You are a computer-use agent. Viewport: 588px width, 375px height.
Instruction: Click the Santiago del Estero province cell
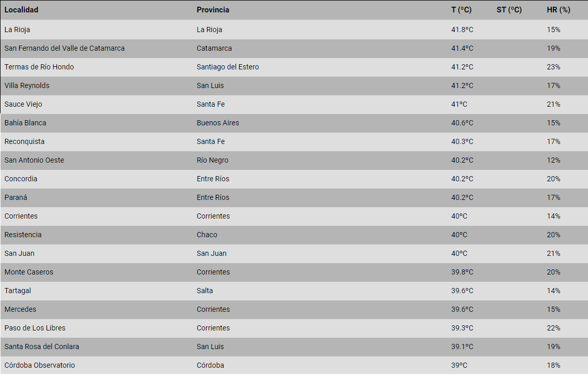pos(228,67)
